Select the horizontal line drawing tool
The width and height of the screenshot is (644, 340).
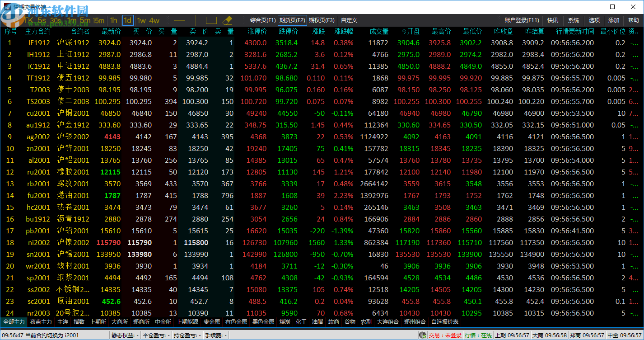tap(180, 20)
